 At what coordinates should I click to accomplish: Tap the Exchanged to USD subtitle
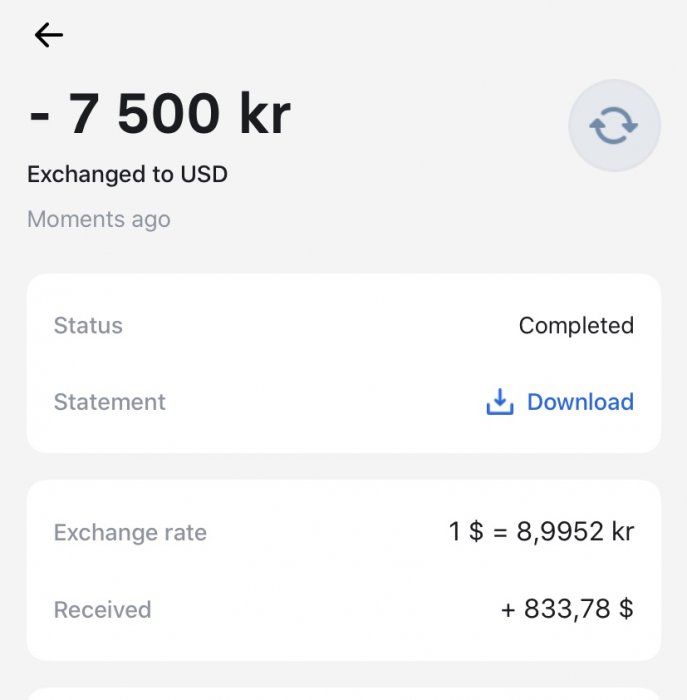(127, 174)
